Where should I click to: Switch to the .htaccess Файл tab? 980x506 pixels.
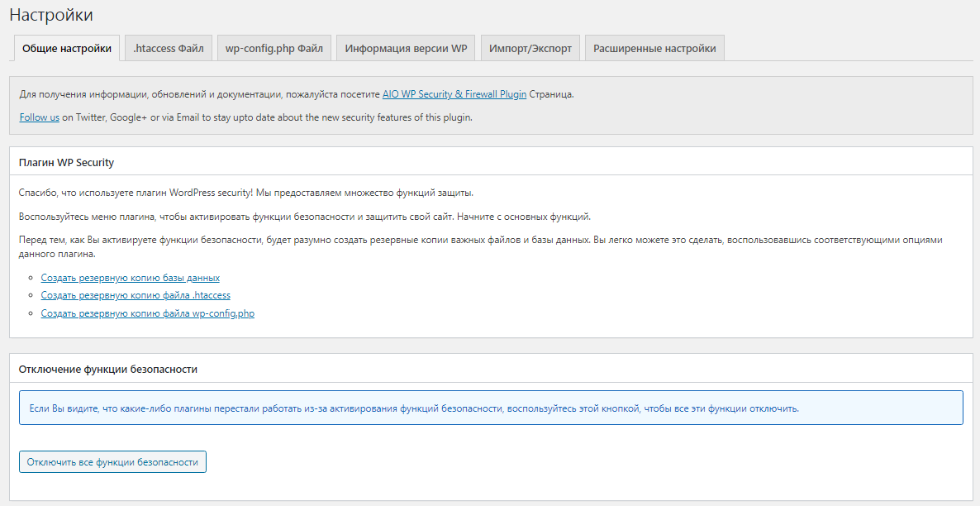[x=169, y=48]
